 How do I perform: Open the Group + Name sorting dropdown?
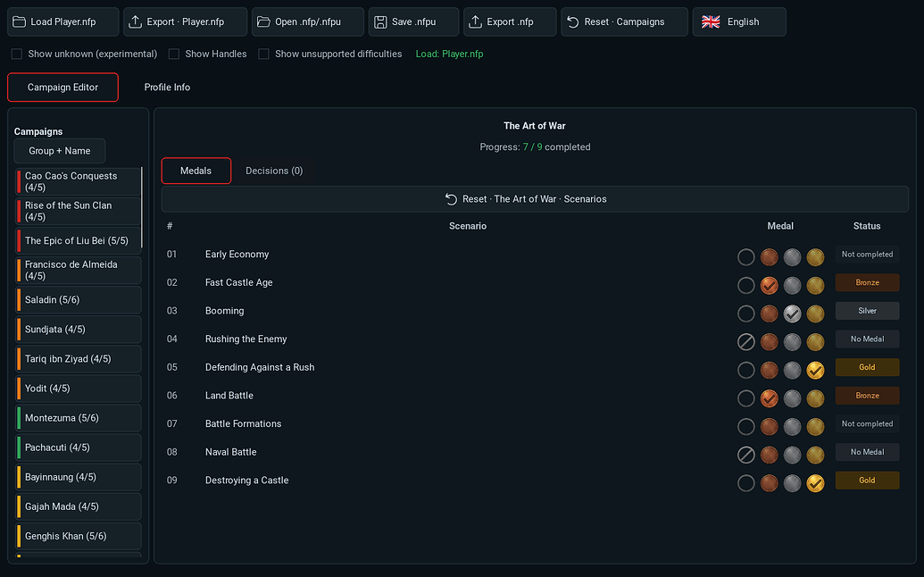[60, 151]
